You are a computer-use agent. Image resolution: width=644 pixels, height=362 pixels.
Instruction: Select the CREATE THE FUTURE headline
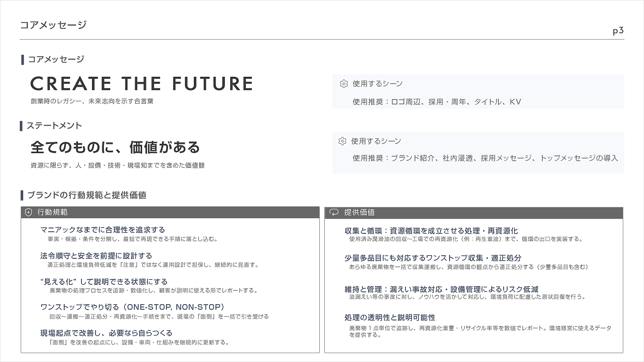(x=142, y=84)
